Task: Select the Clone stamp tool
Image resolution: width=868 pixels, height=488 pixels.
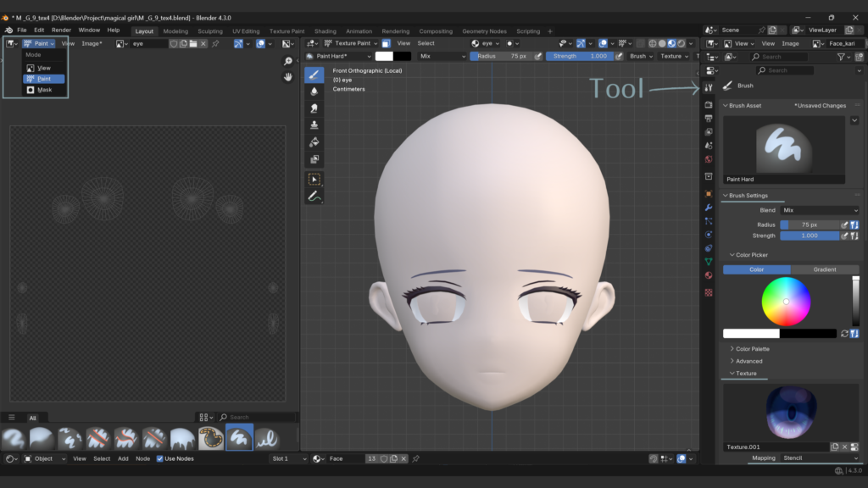Action: pos(314,125)
